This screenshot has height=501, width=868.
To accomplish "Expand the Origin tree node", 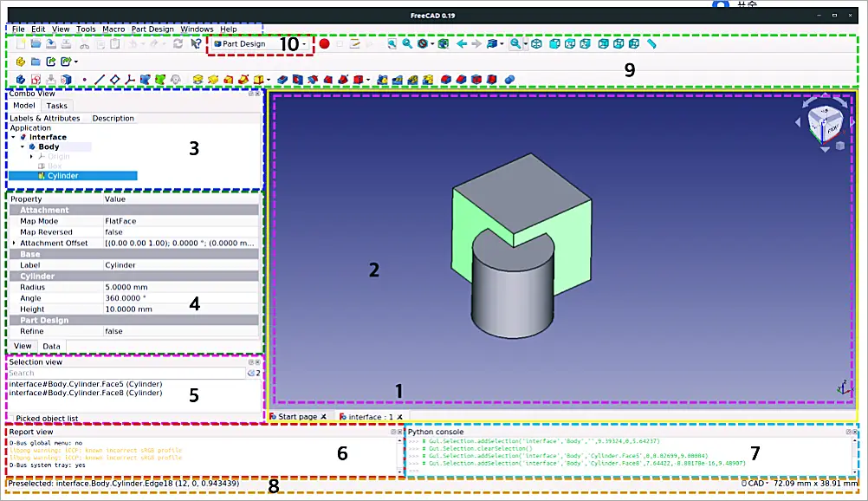I will pos(31,157).
